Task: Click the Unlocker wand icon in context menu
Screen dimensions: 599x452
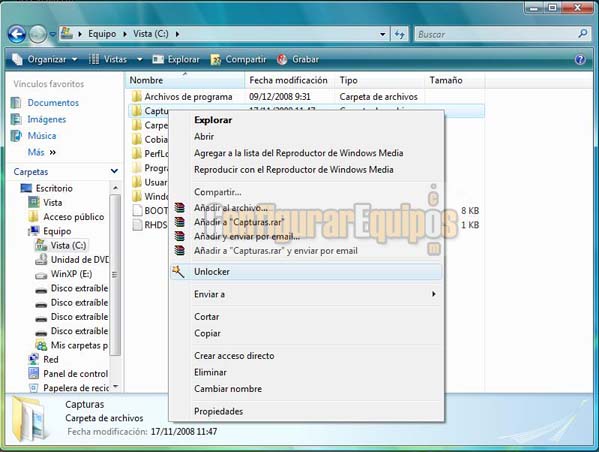Action: coord(178,272)
